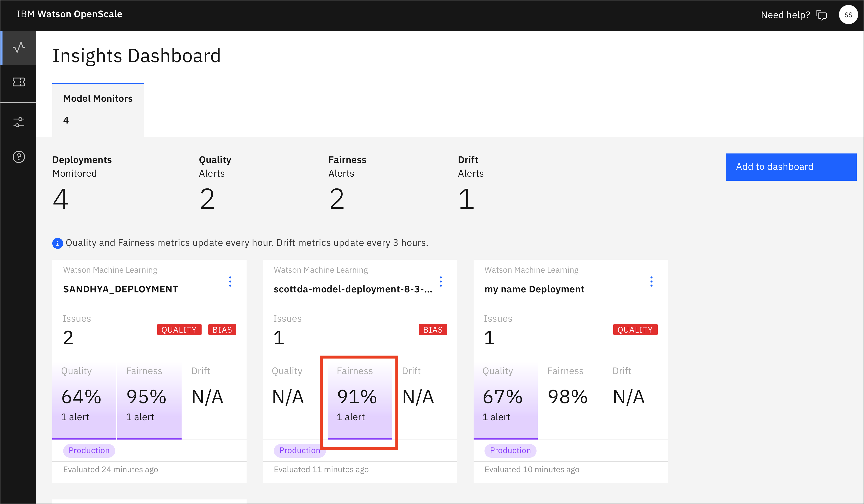The width and height of the screenshot is (864, 504).
Task: Click the 1 alert link under 64% Quality
Action: pyautogui.click(x=75, y=417)
